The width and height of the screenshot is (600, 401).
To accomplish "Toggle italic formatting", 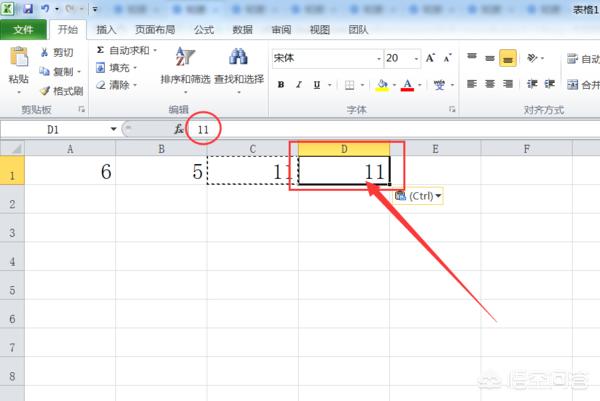I will point(299,85).
